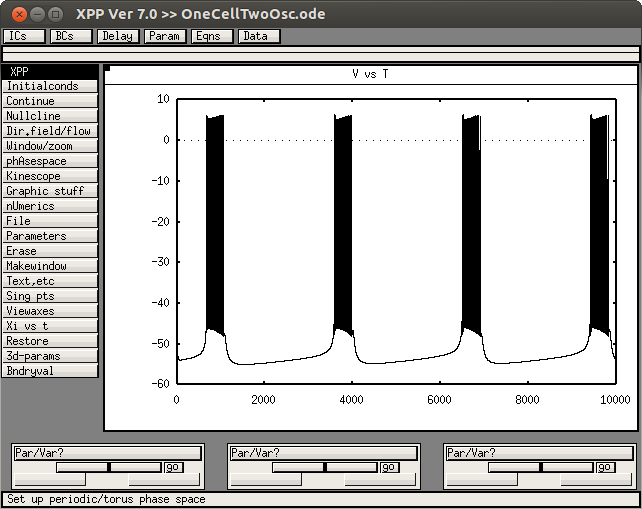This screenshot has height=509, width=642.
Task: Click the status message 'Set up periodic/torus phase space'
Action: (106, 499)
